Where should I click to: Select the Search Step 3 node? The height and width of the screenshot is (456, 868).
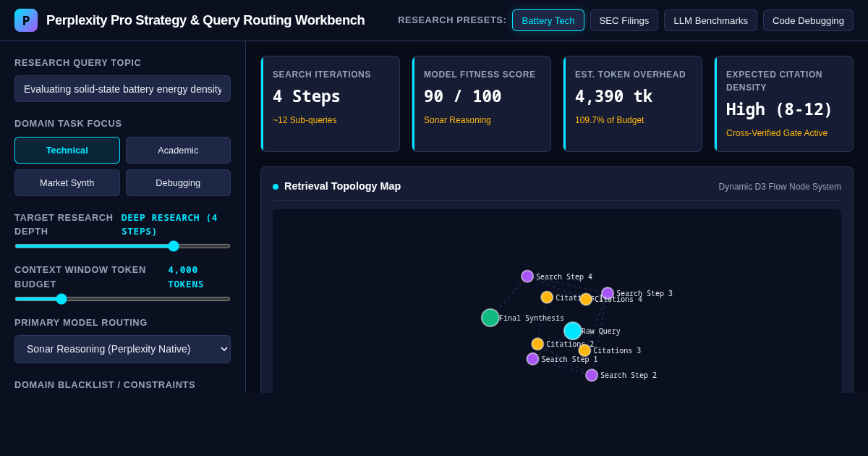608,294
